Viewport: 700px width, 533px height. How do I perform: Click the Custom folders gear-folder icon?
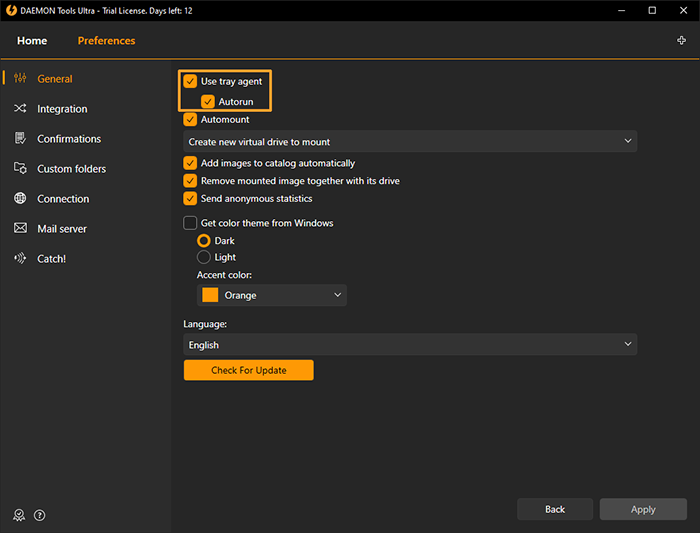(x=20, y=168)
